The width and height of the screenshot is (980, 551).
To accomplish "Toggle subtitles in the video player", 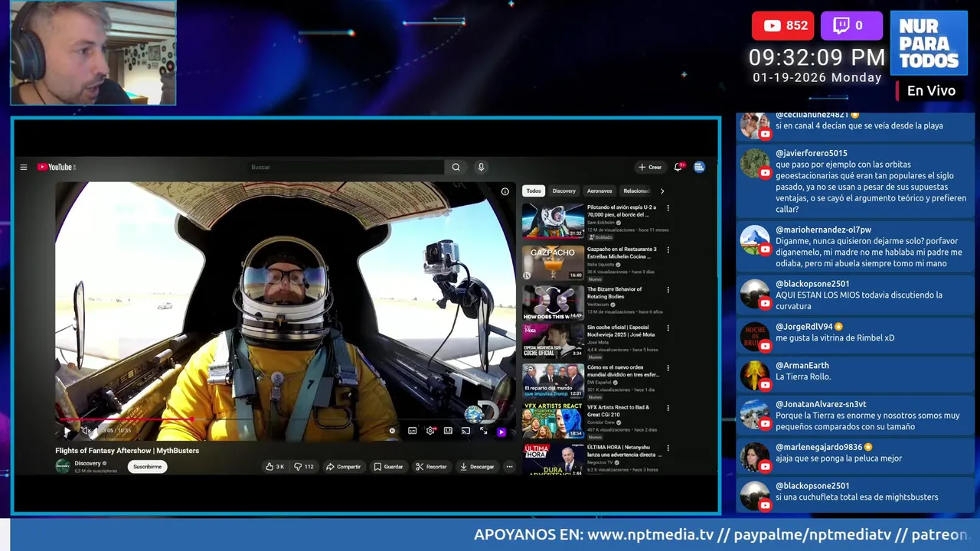I will [x=413, y=431].
